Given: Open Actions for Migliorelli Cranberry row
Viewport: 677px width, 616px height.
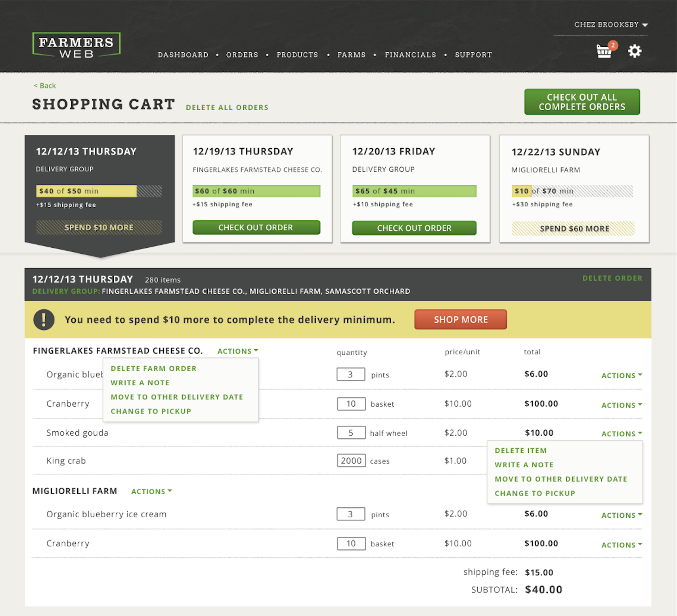Looking at the screenshot, I should [x=622, y=545].
